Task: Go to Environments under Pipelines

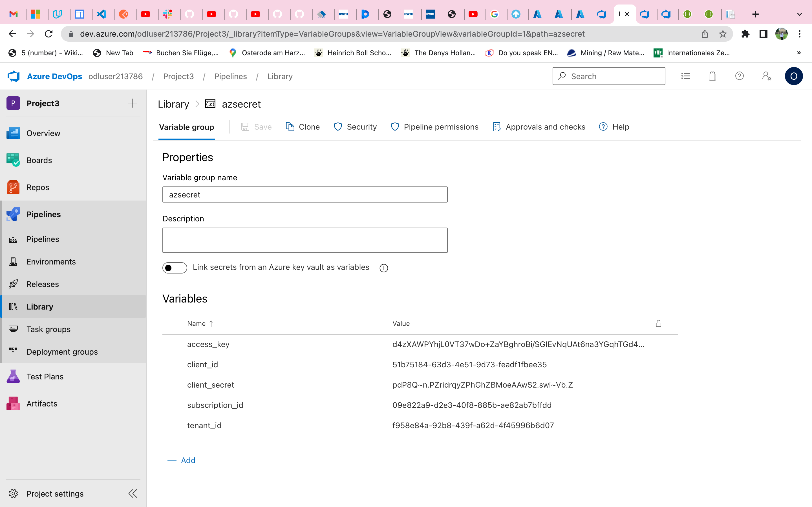Action: point(51,262)
